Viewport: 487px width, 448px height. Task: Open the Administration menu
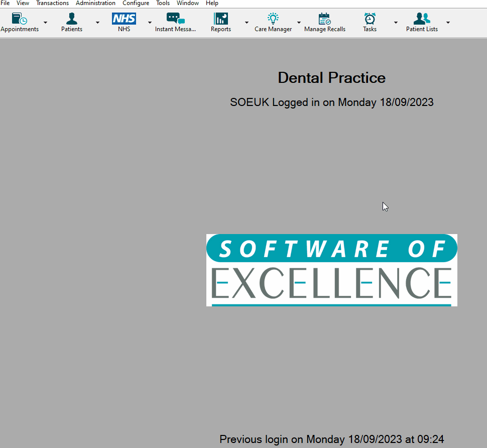[x=95, y=3]
